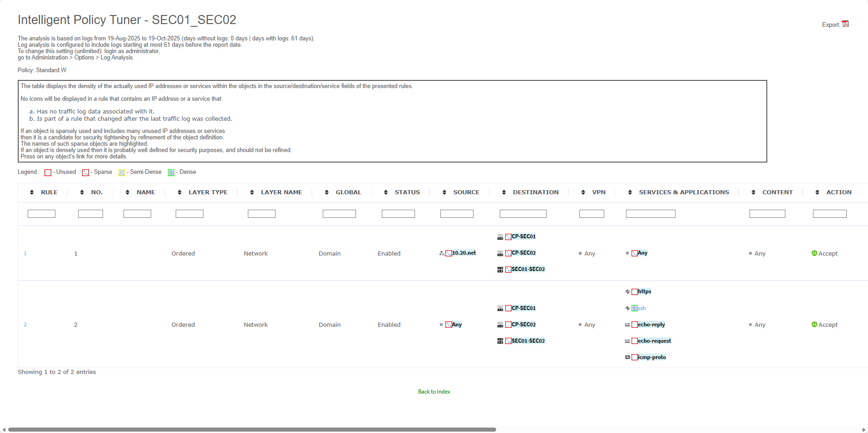868x433 pixels.
Task: Click the host icon beside CP-SEC01 in rule 1
Action: point(500,237)
